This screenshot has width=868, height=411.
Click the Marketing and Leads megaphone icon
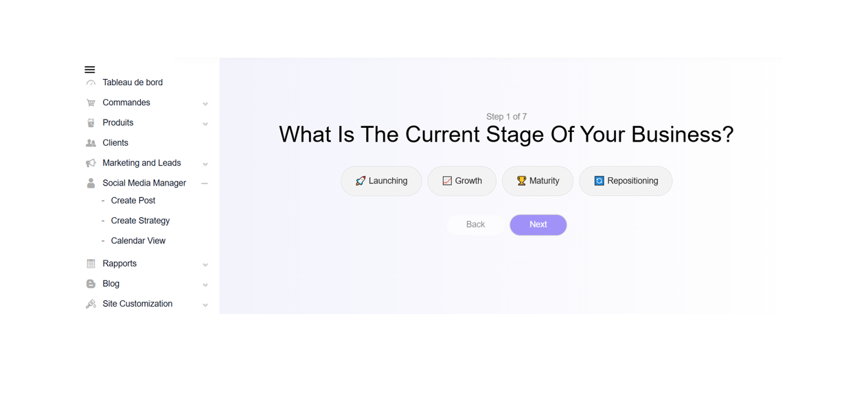(x=91, y=164)
